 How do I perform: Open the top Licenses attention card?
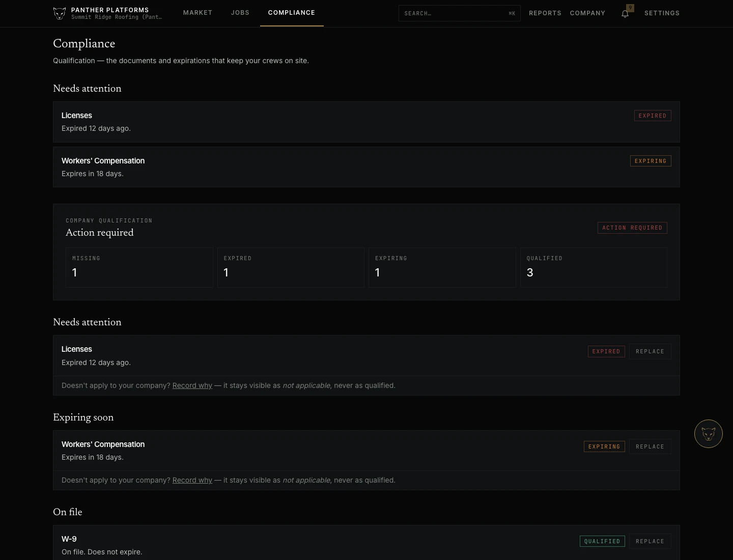tap(366, 122)
